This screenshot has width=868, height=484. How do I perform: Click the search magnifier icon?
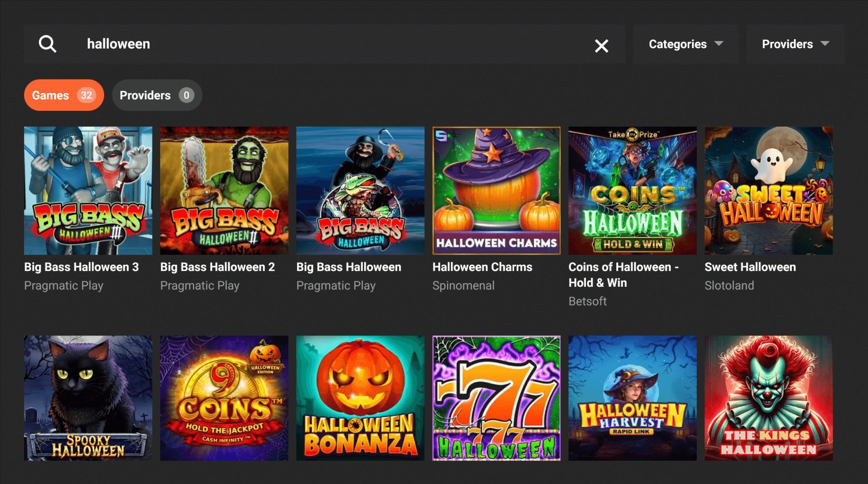point(47,44)
